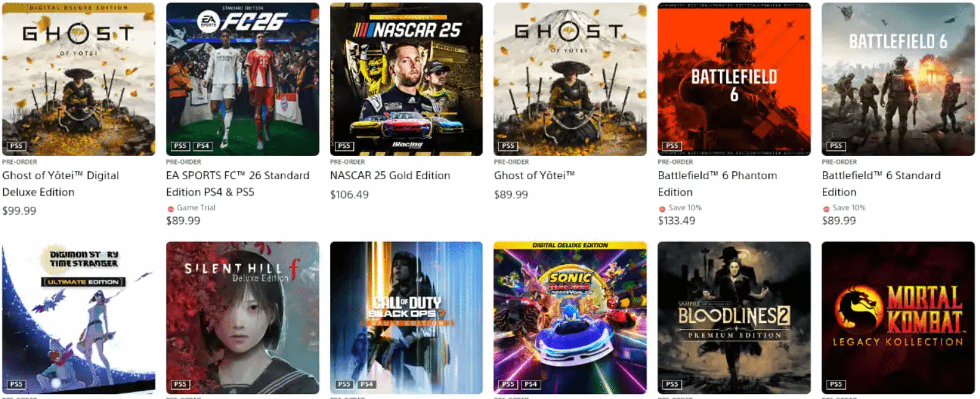Image resolution: width=980 pixels, height=399 pixels.
Task: Open the Bloodlines 2 Premium Edition cover
Action: click(734, 318)
